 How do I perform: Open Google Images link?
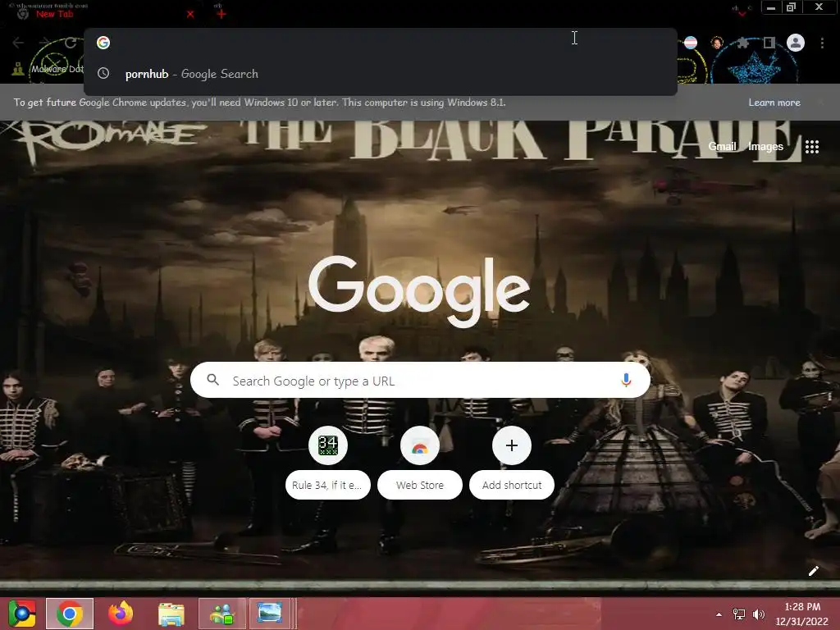(765, 147)
